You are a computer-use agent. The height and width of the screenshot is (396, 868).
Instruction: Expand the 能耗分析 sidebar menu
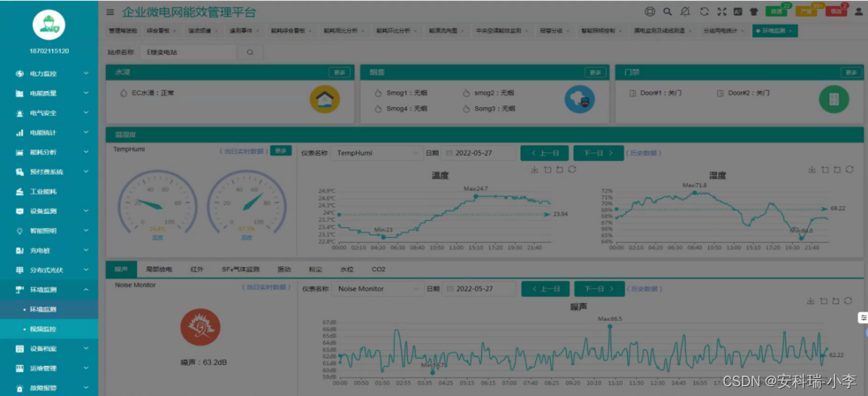tap(49, 152)
